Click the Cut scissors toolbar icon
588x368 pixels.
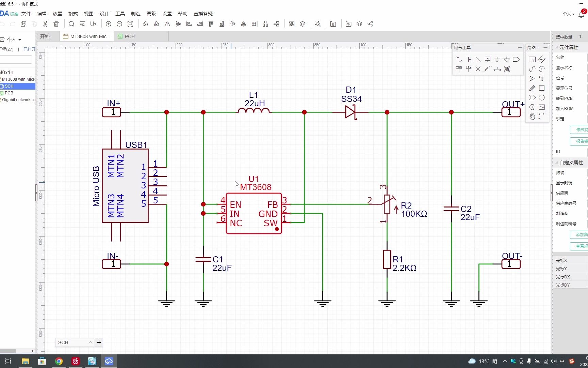[45, 24]
